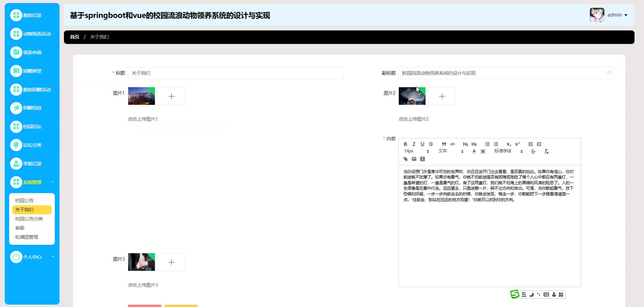Decrease indent in the editor
The image size is (644, 307).
click(531, 144)
